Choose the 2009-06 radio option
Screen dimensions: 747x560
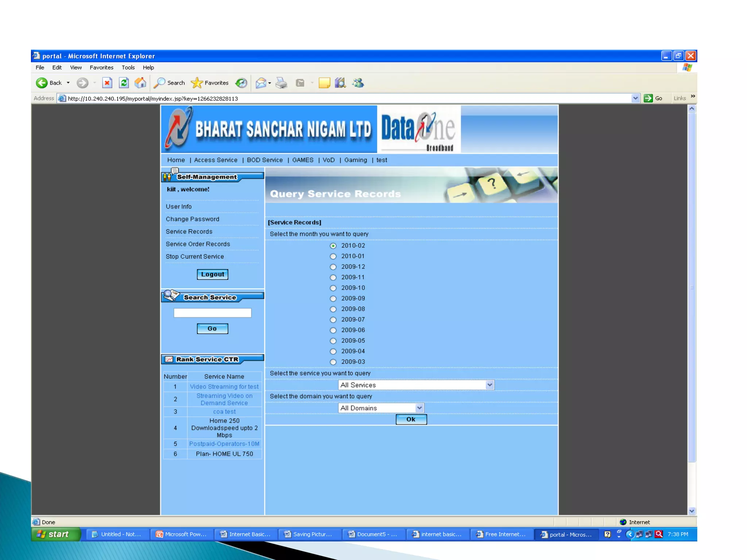[x=333, y=330]
